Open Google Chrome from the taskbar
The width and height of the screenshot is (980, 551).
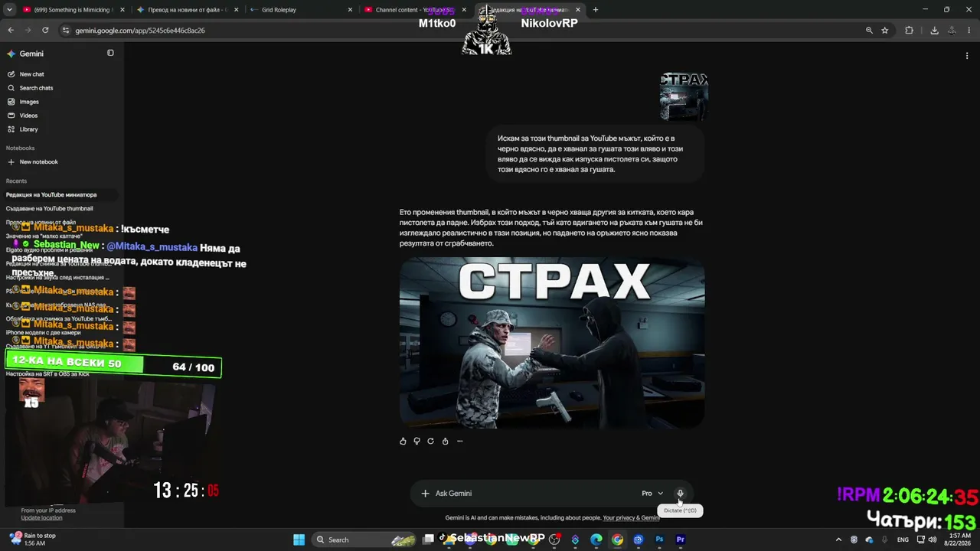(617, 540)
